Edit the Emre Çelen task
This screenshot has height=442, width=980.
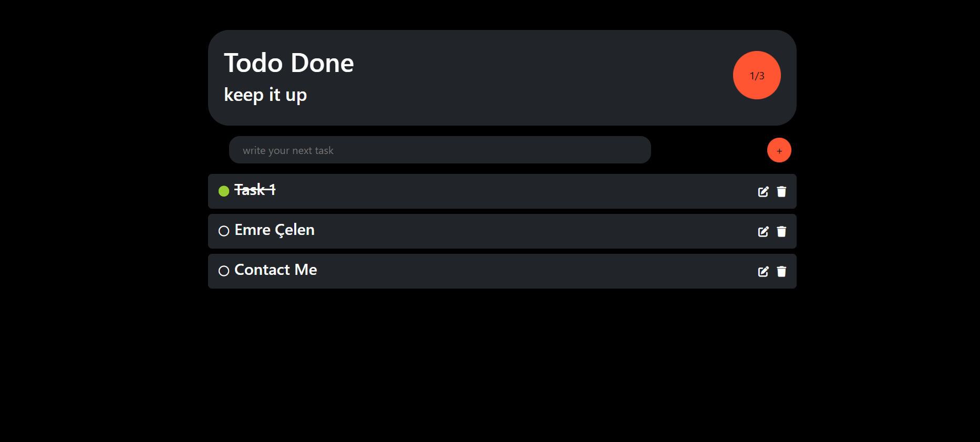(x=763, y=232)
